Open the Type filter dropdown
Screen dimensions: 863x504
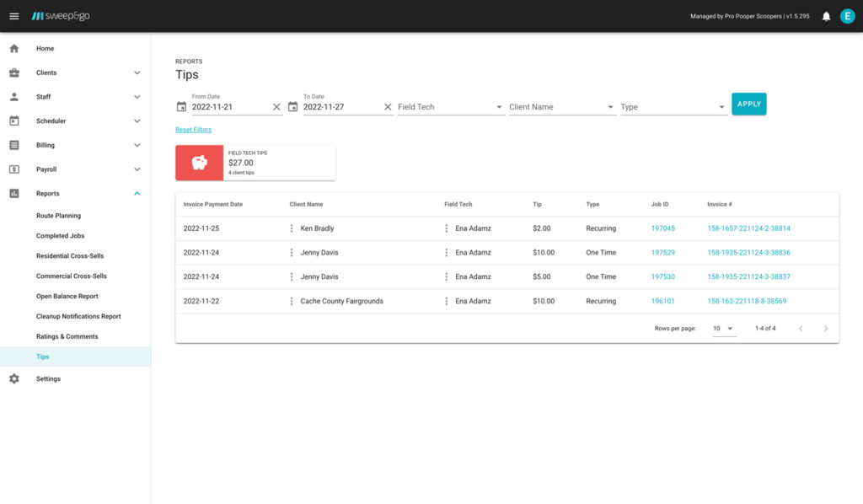(x=673, y=107)
